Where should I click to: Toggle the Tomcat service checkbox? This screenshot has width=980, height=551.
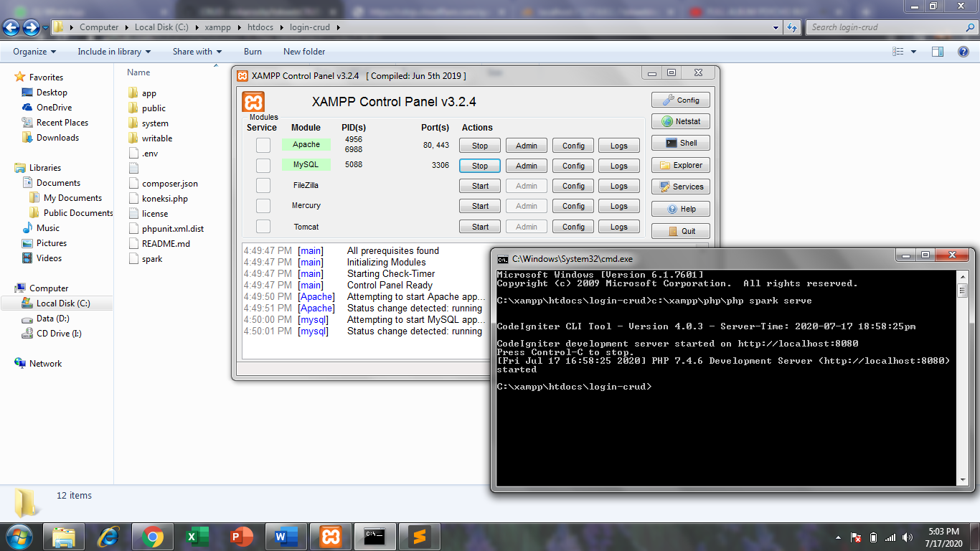[263, 227]
